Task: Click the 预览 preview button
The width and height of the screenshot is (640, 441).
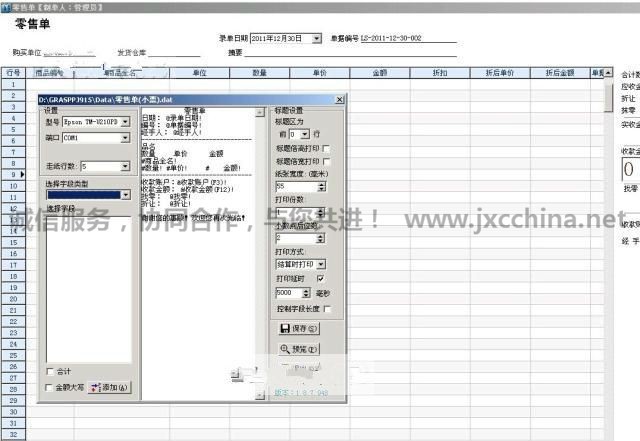Action: [299, 349]
